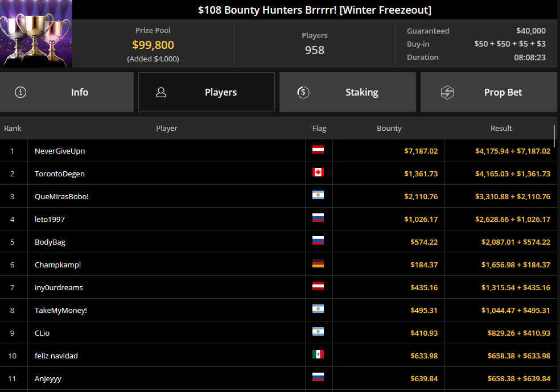
Task: Click the Info circle icon
Action: tap(20, 93)
